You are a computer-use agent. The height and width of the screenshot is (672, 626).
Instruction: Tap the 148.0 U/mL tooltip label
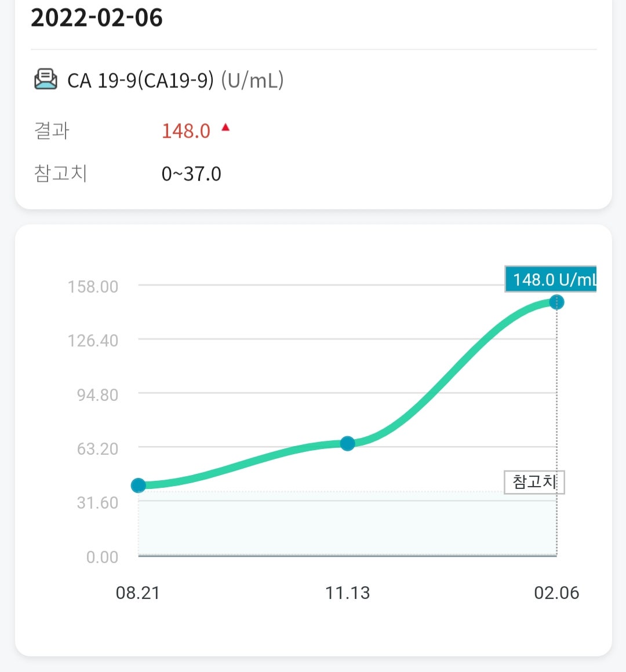pyautogui.click(x=551, y=279)
